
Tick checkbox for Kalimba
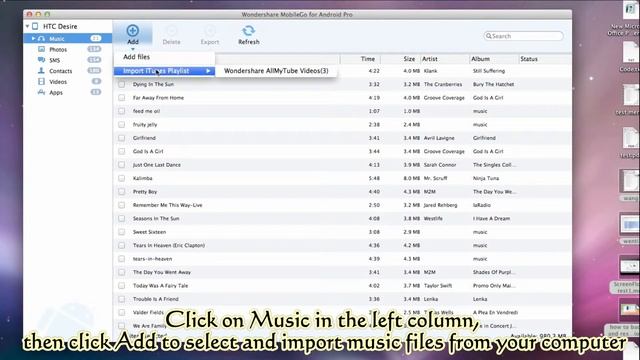(122, 178)
